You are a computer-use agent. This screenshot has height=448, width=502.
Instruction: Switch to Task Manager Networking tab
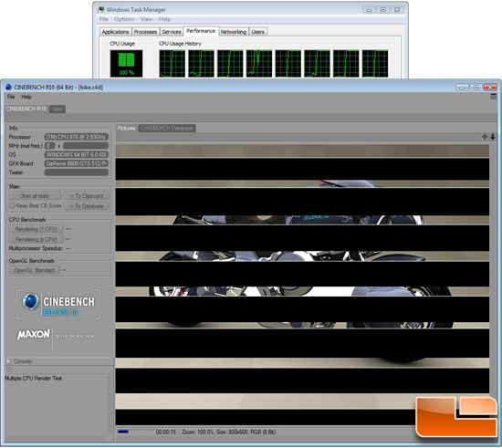point(234,32)
